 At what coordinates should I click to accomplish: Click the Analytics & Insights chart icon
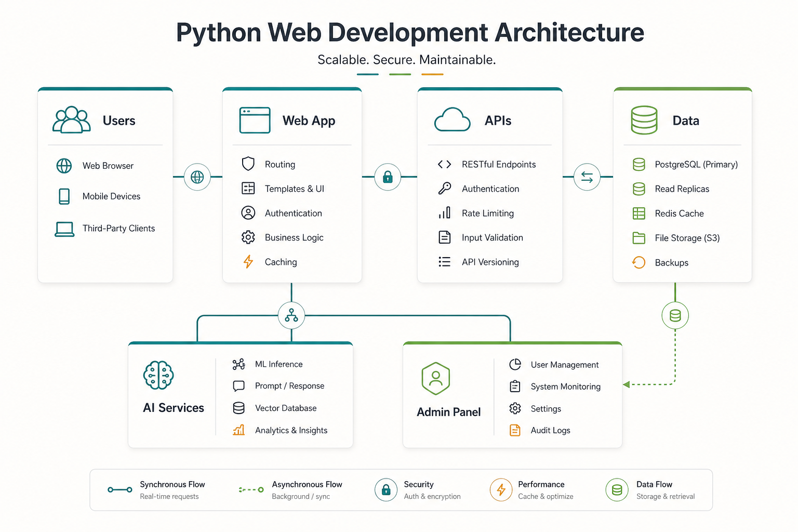[x=239, y=430]
